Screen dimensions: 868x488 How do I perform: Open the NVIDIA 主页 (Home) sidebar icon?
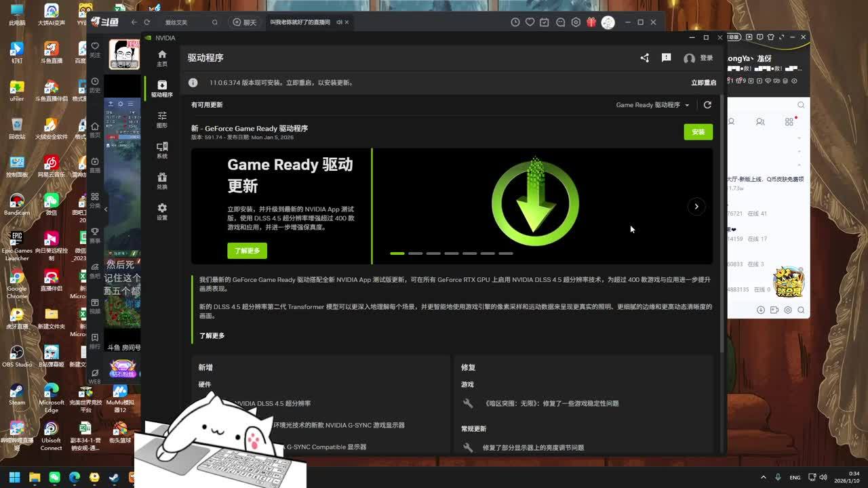[x=162, y=58]
